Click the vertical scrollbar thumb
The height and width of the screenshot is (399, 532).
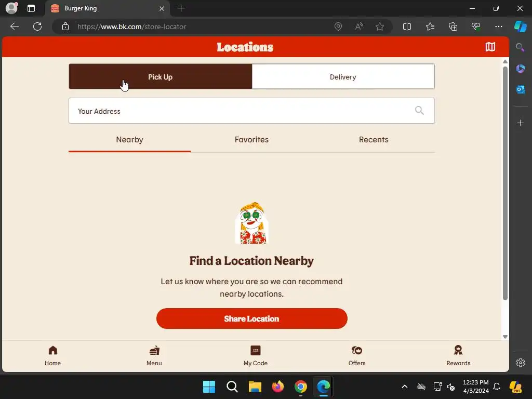(505, 183)
